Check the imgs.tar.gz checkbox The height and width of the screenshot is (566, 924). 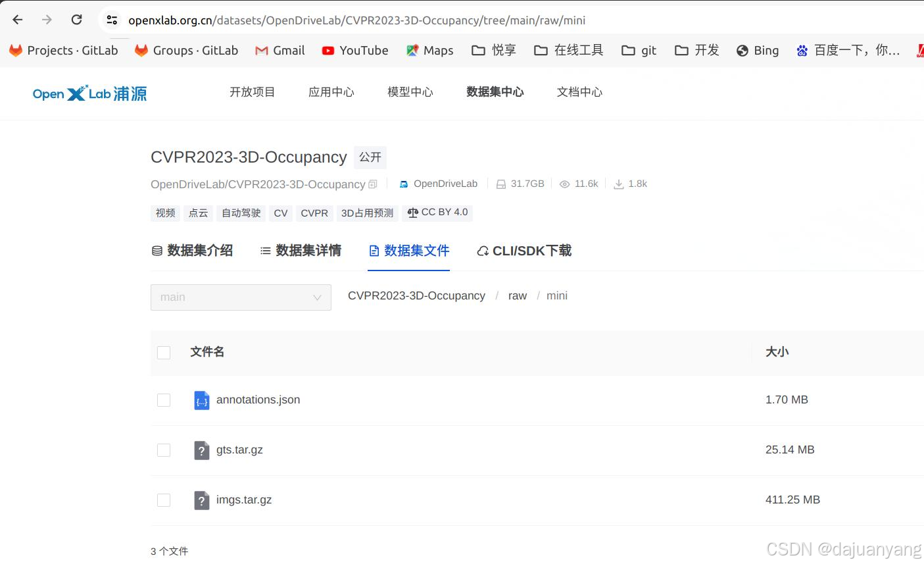(164, 500)
